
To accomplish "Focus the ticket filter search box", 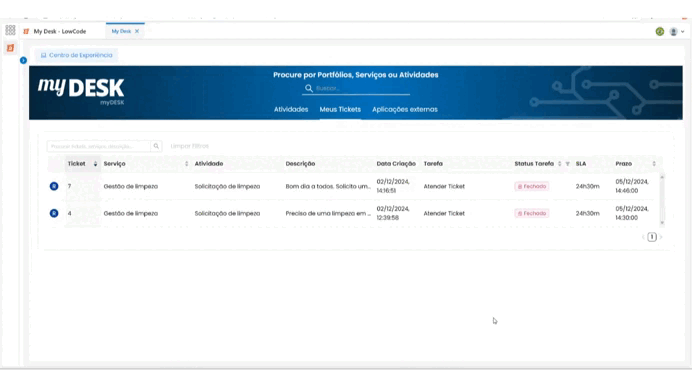I will point(99,146).
